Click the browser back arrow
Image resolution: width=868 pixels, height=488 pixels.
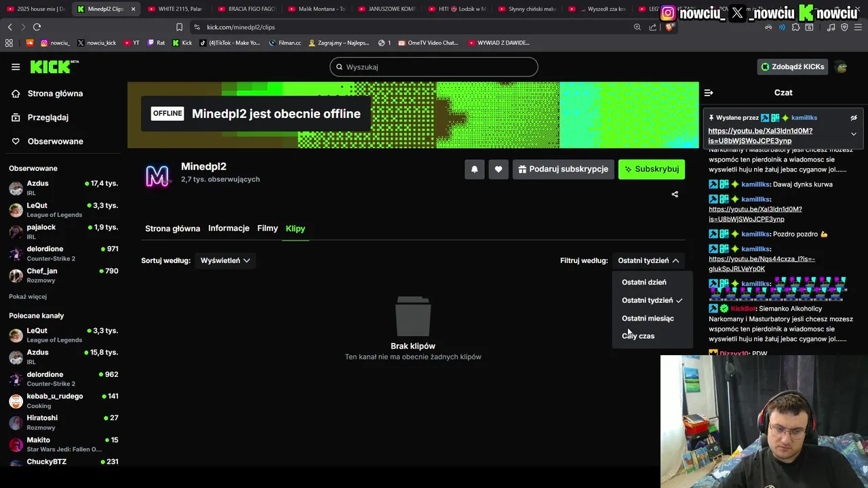tap(9, 27)
